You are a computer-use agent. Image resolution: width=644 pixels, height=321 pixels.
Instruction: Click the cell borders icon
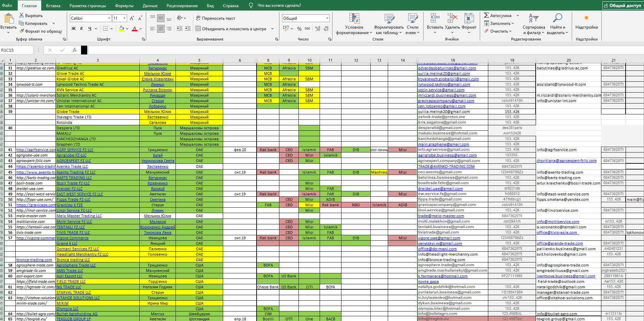[105, 29]
